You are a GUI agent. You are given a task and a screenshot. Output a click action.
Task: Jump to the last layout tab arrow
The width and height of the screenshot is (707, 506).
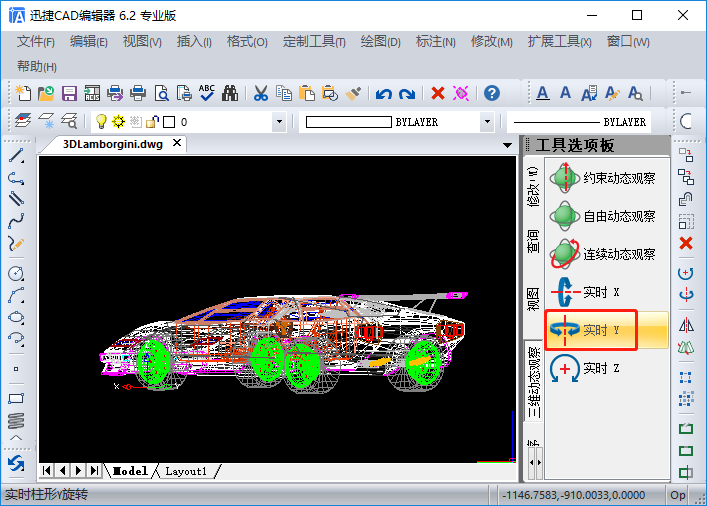tap(94, 471)
